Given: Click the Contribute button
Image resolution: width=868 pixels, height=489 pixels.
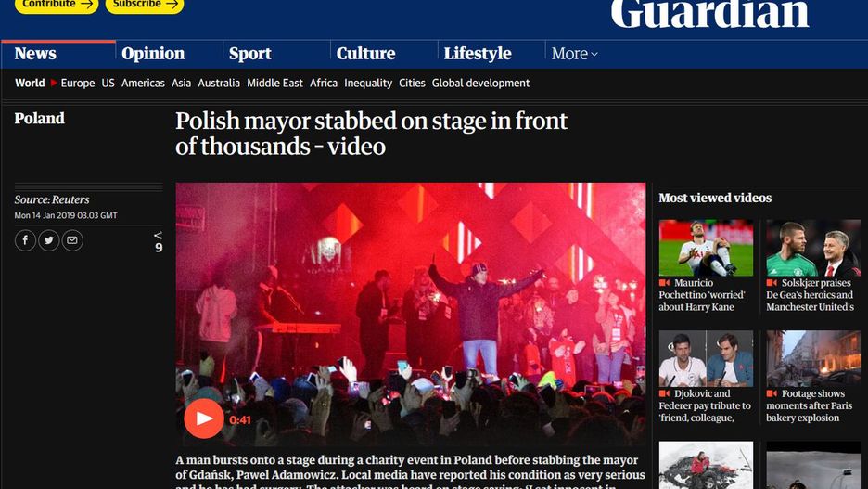Looking at the screenshot, I should [x=57, y=5].
